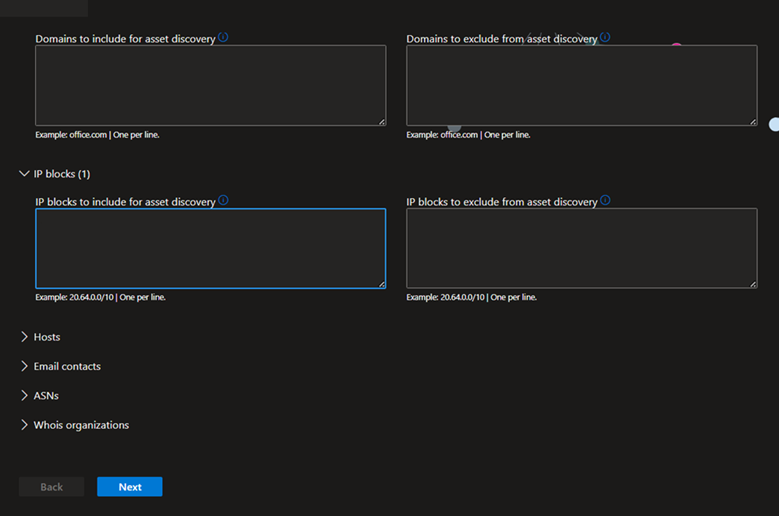The image size is (779, 516).
Task: Click resize grip of IP blocks to include box
Action: point(382,285)
